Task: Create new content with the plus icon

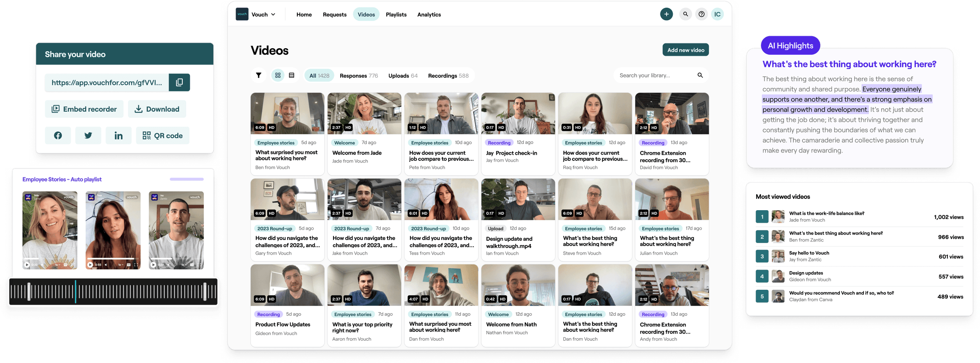Action: pos(666,14)
